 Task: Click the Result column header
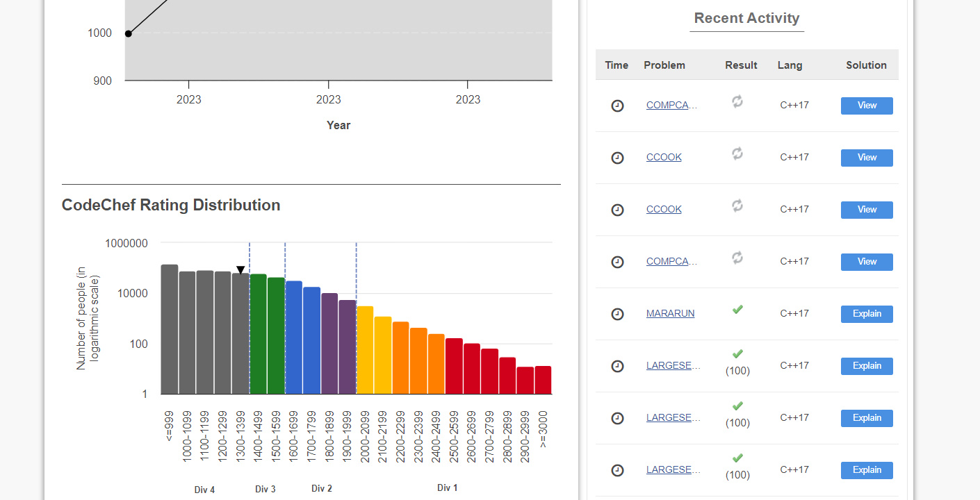click(741, 65)
